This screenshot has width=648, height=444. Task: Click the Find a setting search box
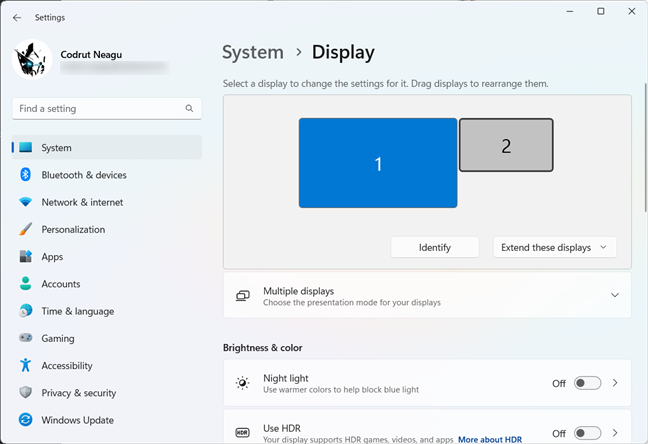tap(107, 108)
